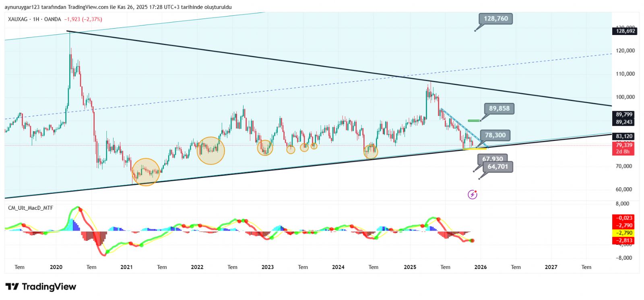The height and width of the screenshot is (300, 644).
Task: Click the 64,701 callout label
Action: [x=497, y=167]
